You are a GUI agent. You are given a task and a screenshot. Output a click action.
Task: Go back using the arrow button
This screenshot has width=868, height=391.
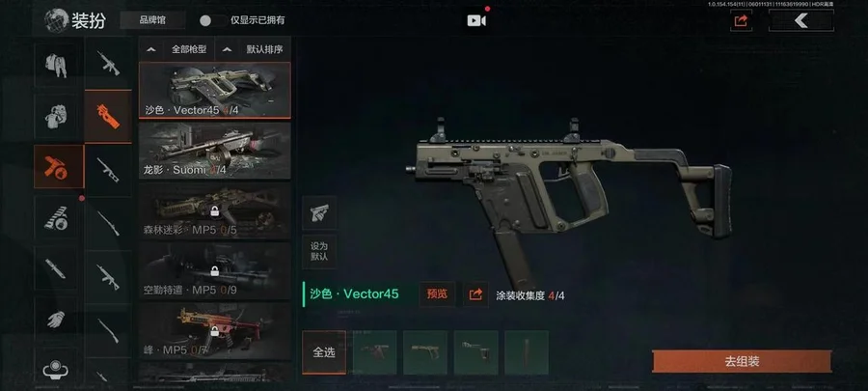click(800, 20)
